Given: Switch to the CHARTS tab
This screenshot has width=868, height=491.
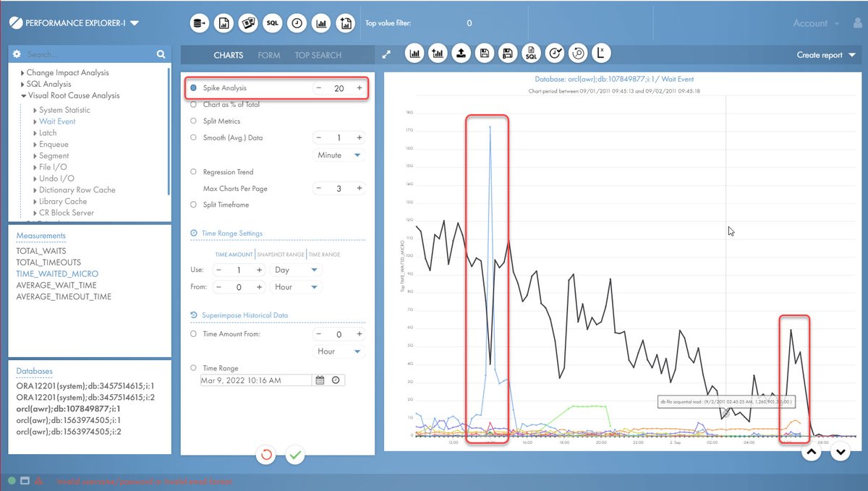Looking at the screenshot, I should [229, 55].
